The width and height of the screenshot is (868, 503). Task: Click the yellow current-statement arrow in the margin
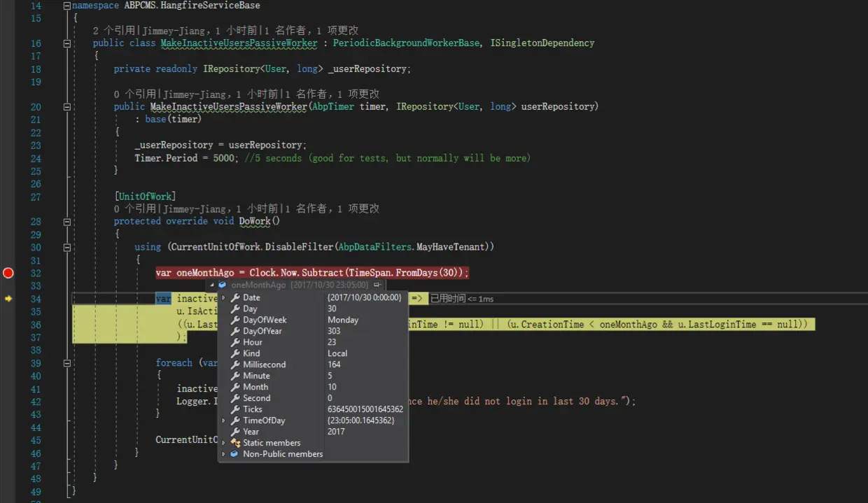8,299
